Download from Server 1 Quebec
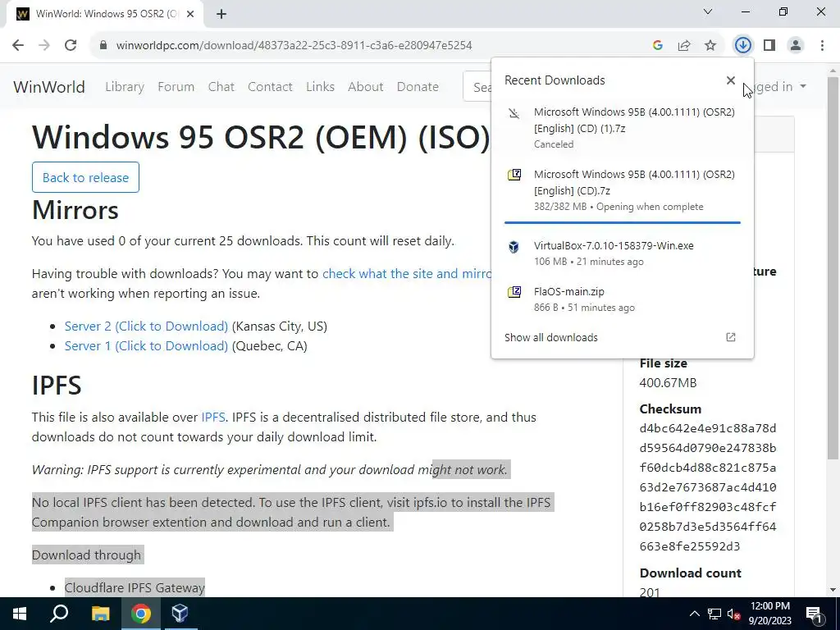 [146, 346]
